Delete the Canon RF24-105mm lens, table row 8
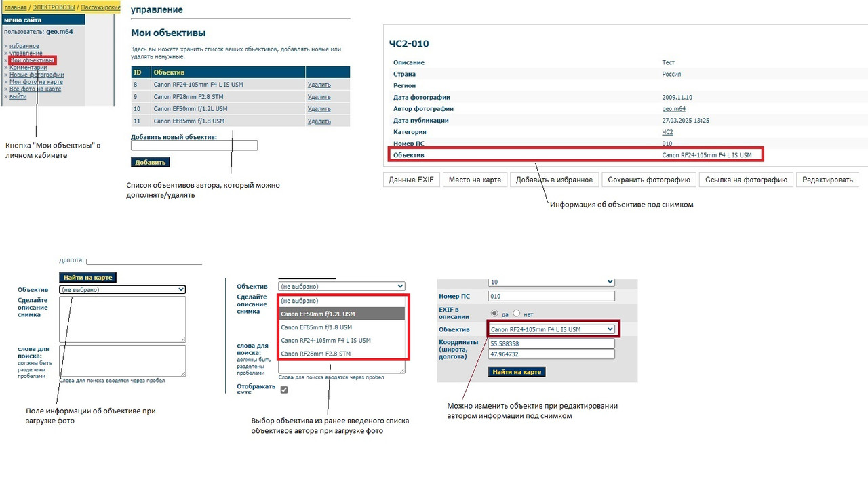This screenshot has height=479, width=868. 319,85
